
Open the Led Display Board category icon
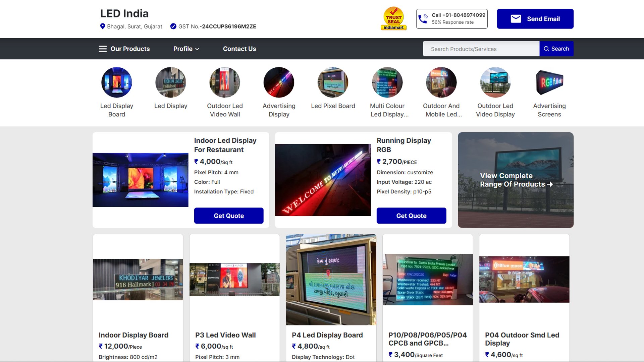coord(117,82)
